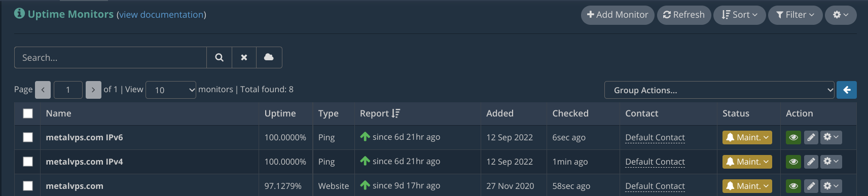Click pencil edit icon for metalvps.com IPv4
The image size is (868, 196).
pyautogui.click(x=811, y=162)
